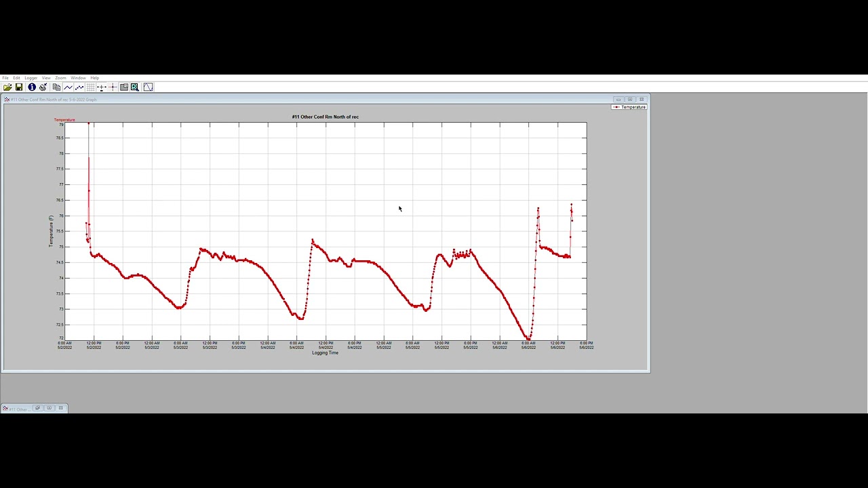
Task: Maximize the graph window
Action: pyautogui.click(x=630, y=100)
